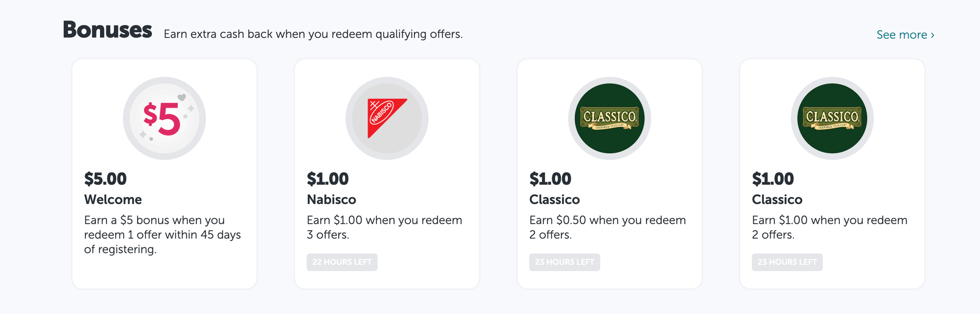Click the Earn extra cash back subtitle

coord(313,34)
